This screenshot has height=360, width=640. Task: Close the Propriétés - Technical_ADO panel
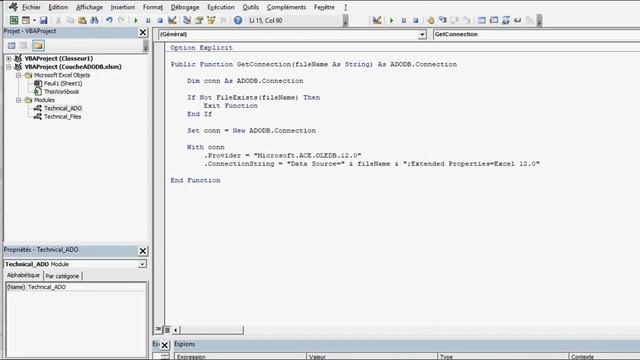pyautogui.click(x=143, y=251)
